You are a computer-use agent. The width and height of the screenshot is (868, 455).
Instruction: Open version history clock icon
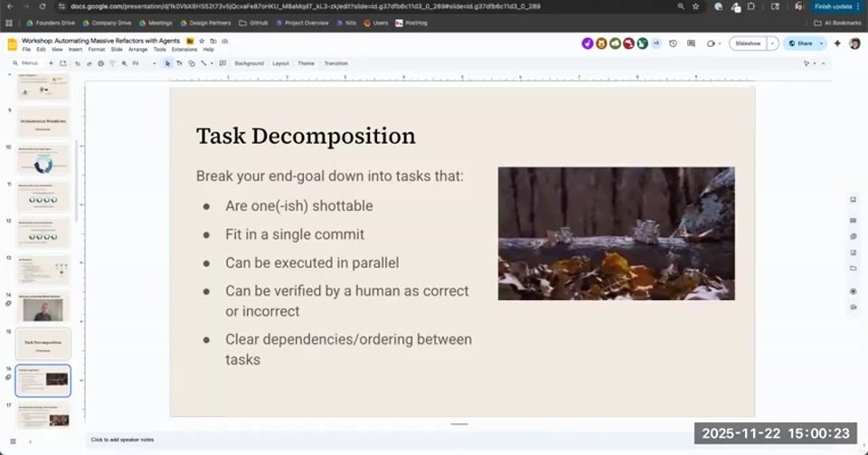pos(673,43)
